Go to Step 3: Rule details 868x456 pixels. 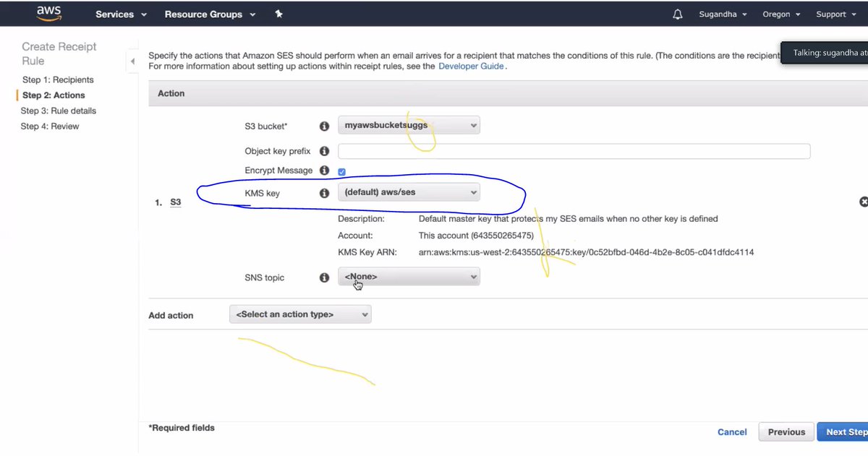coord(58,111)
